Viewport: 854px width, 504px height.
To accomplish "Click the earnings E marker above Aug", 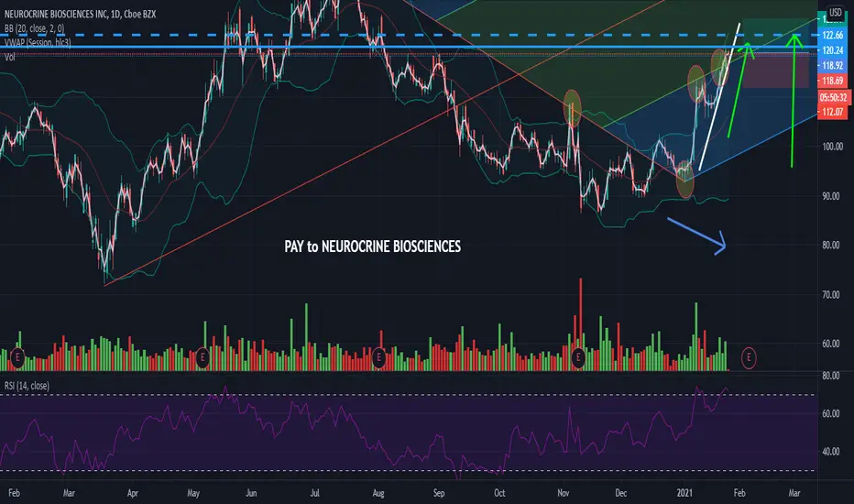I will pos(378,358).
